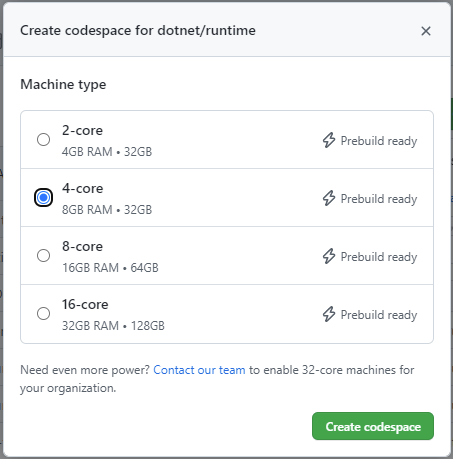Click Prebuild ready text in 4-core row
This screenshot has height=459, width=453.
pos(379,199)
